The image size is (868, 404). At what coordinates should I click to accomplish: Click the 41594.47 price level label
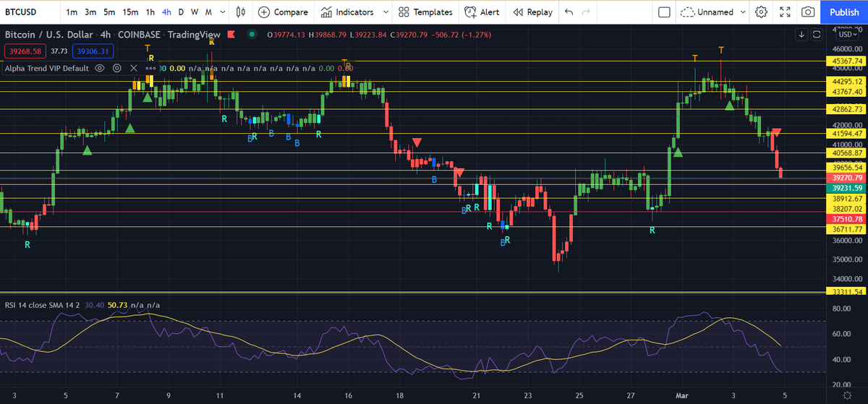coord(848,134)
